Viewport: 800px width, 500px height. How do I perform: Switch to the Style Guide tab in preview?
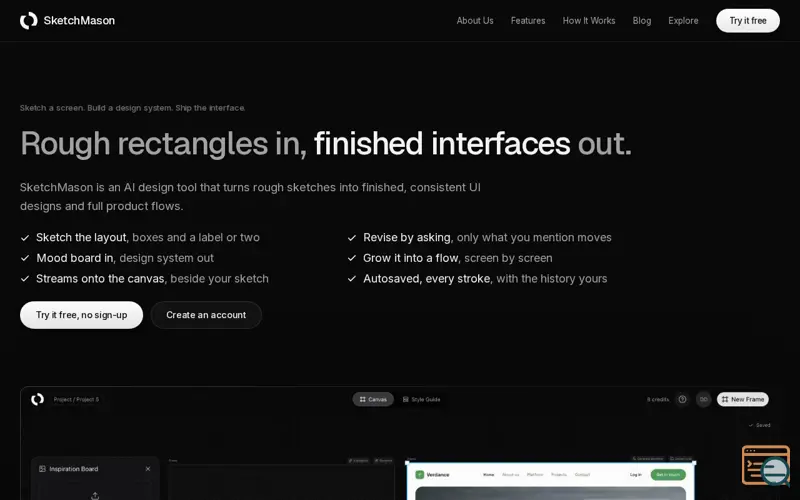pos(421,399)
